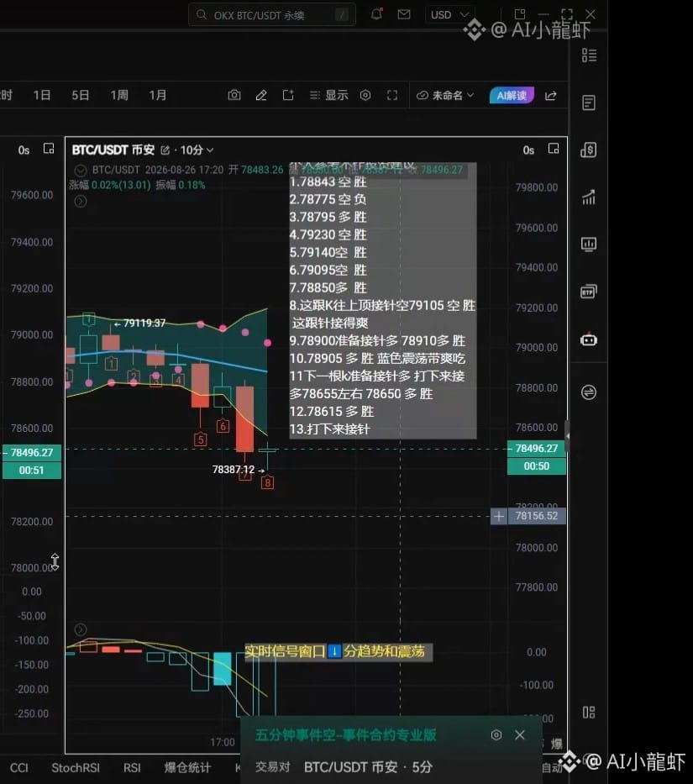
Task: Open the USD currency dropdown
Action: (x=449, y=15)
